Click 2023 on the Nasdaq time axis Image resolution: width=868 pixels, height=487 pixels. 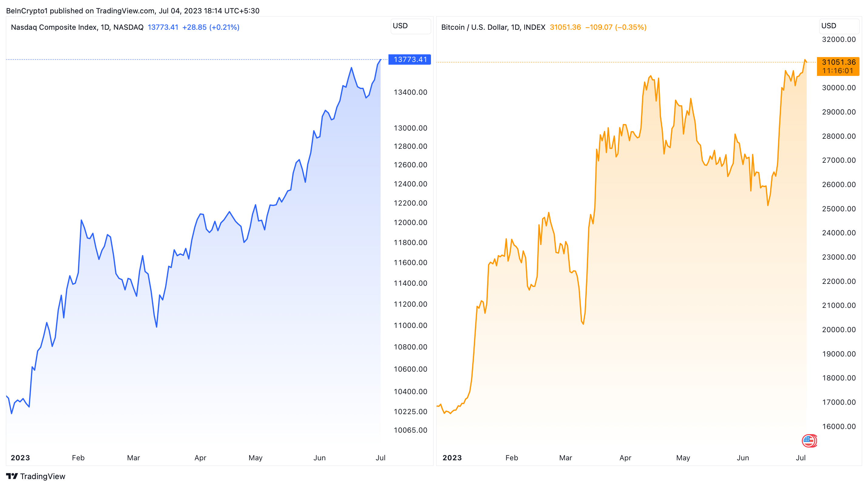pos(20,458)
